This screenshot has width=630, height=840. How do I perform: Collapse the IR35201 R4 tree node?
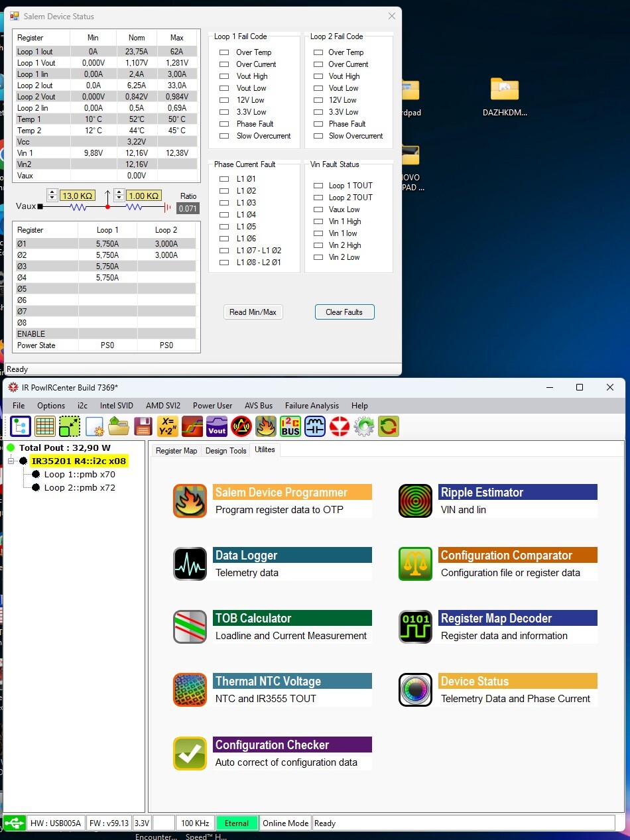click(x=11, y=461)
